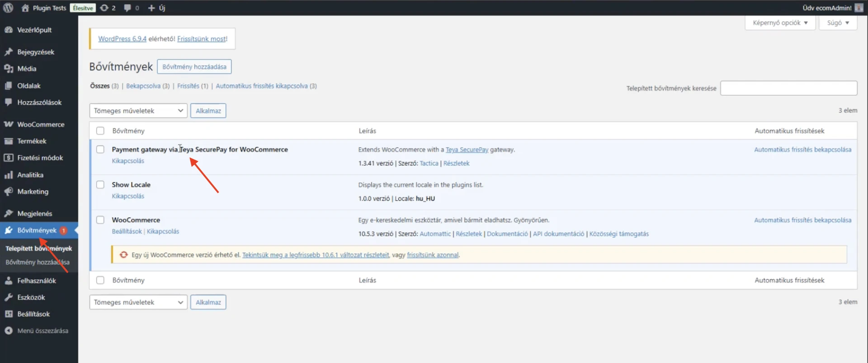
Task: Expand the Súgó help dropdown
Action: click(838, 23)
